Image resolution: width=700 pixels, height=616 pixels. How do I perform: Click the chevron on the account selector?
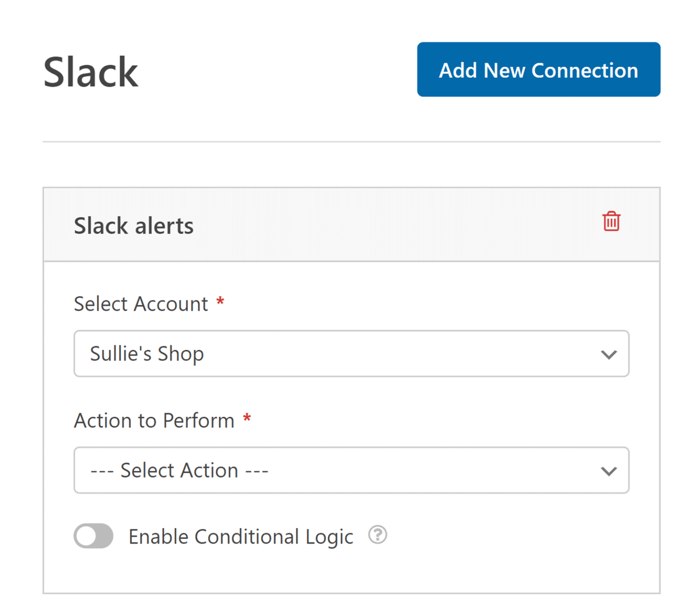click(x=609, y=354)
